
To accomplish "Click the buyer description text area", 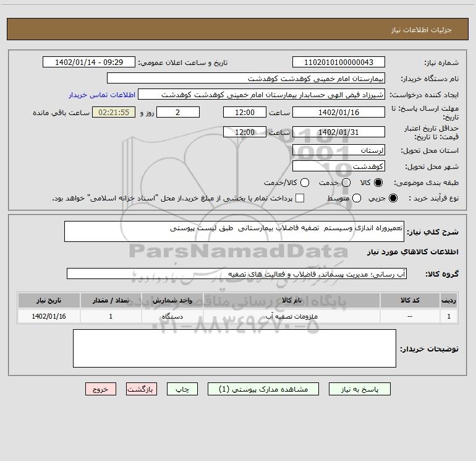I will [x=234, y=348].
